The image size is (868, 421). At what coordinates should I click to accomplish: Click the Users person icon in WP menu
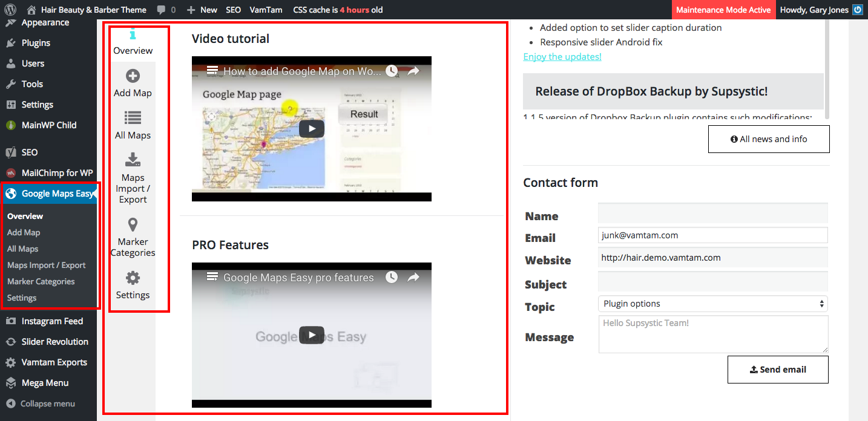10,64
